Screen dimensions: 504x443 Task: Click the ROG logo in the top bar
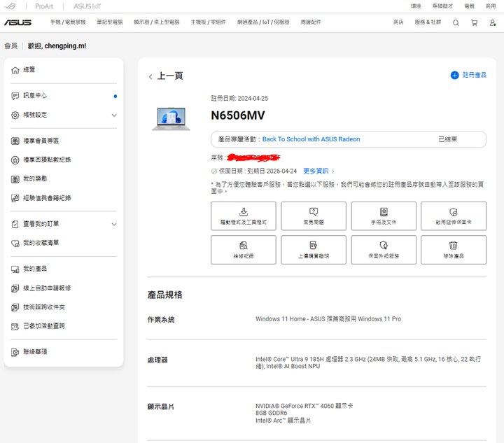[x=10, y=6]
